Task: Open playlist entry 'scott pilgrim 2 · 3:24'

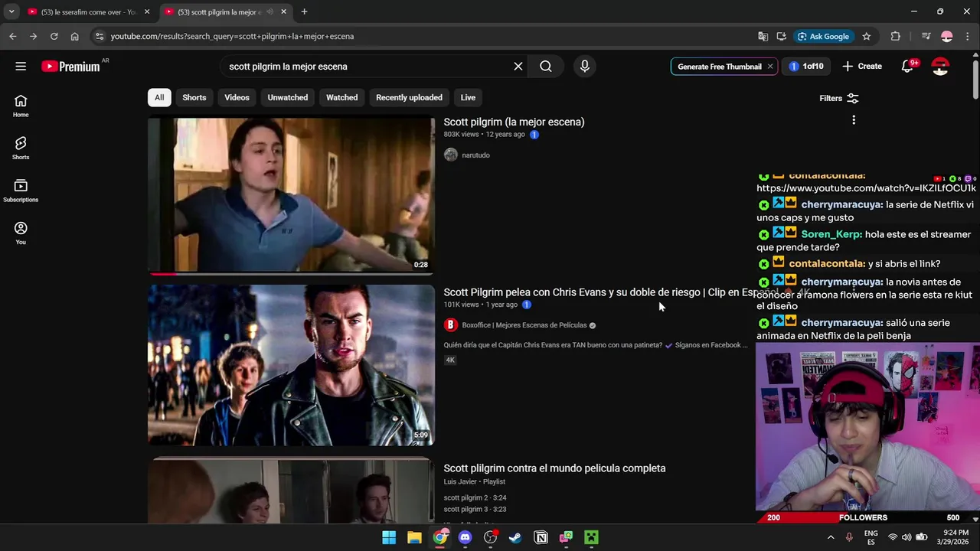Action: pos(475,497)
